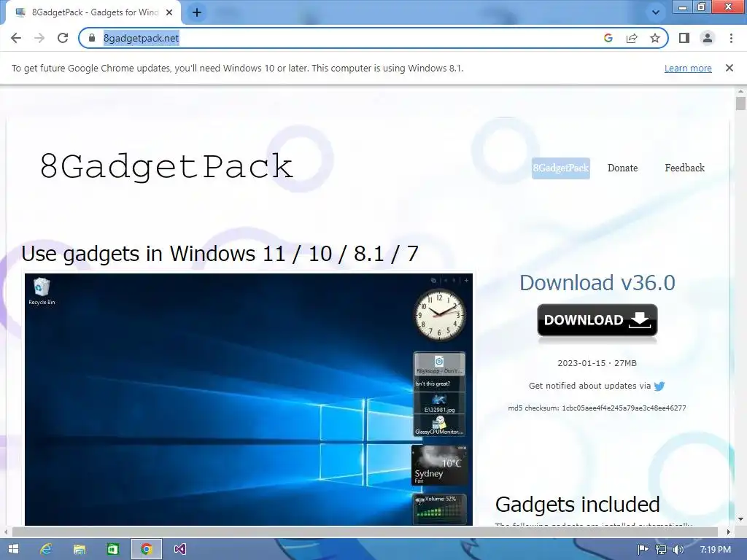Click the Gadgets included heading
This screenshot has width=747, height=560.
(578, 505)
